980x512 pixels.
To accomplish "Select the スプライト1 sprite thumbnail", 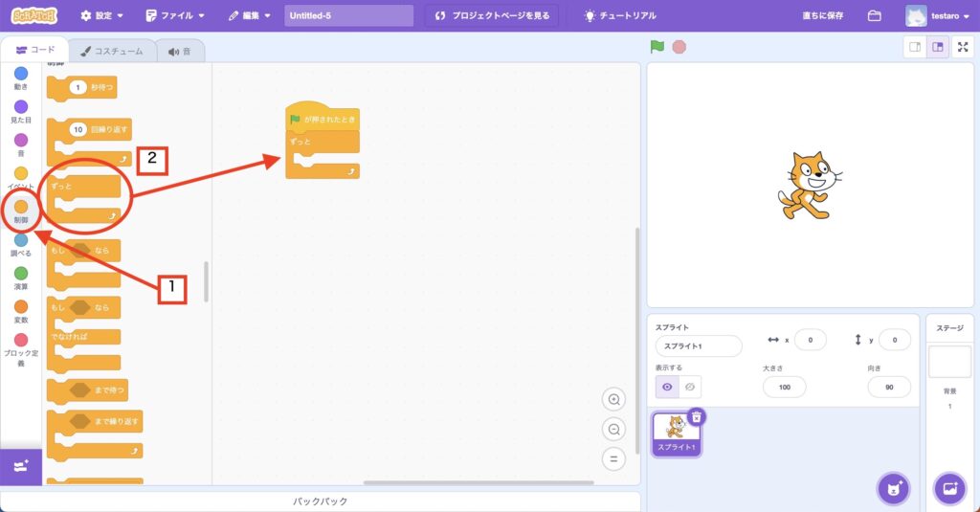I will pos(676,434).
